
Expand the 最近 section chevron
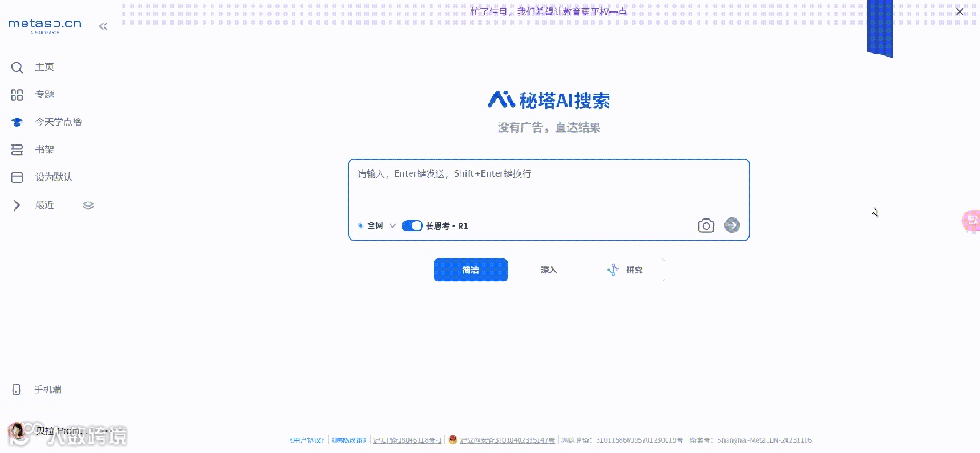point(17,205)
